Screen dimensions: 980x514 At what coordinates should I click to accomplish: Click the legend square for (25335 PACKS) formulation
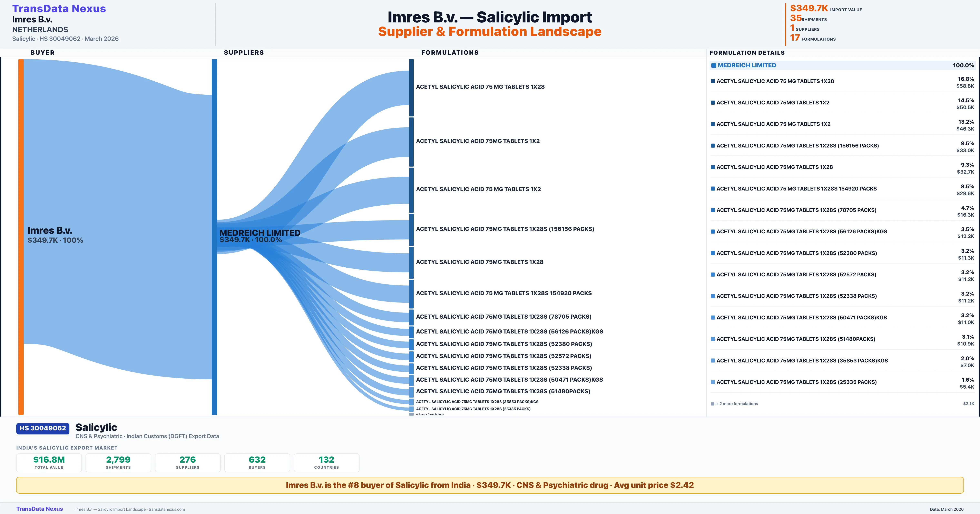click(713, 382)
